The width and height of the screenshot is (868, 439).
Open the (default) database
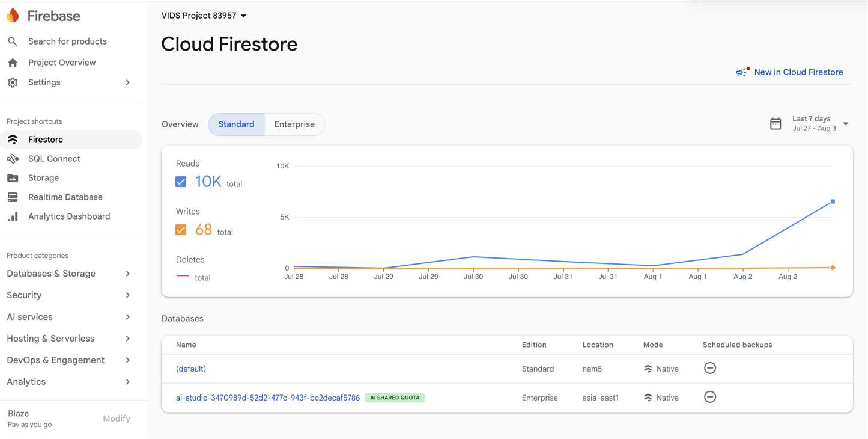[191, 369]
